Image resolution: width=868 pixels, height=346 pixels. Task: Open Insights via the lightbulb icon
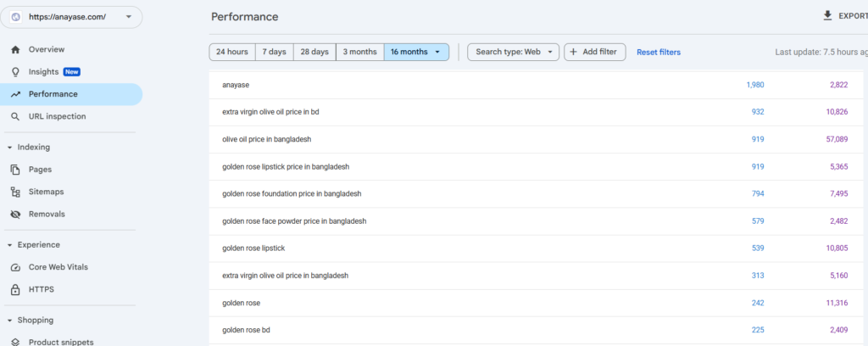coord(15,72)
